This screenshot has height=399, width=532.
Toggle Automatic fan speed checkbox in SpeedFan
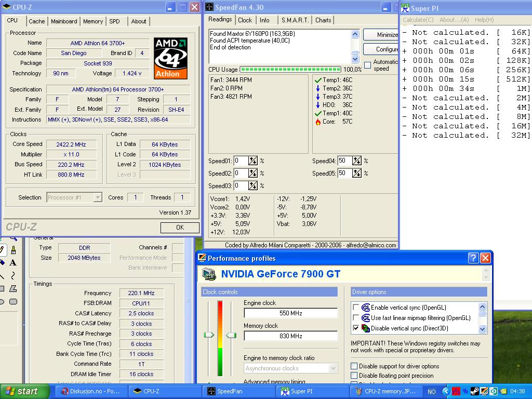(x=367, y=65)
